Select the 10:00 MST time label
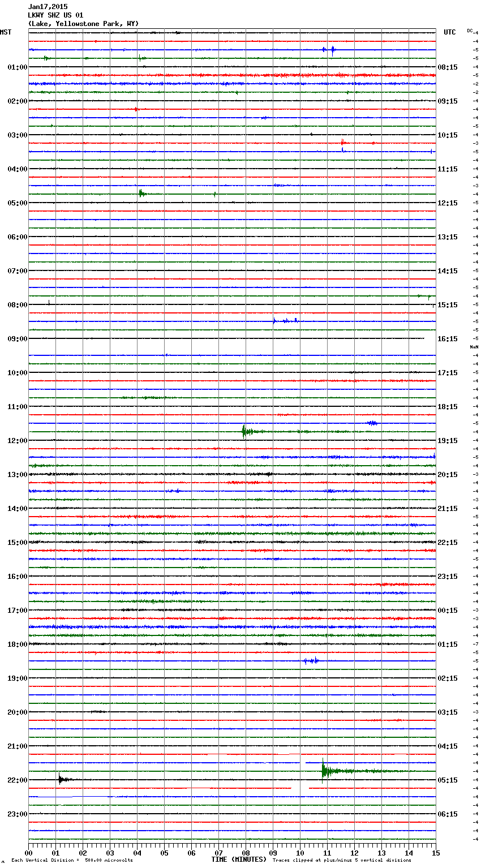 pos(18,372)
